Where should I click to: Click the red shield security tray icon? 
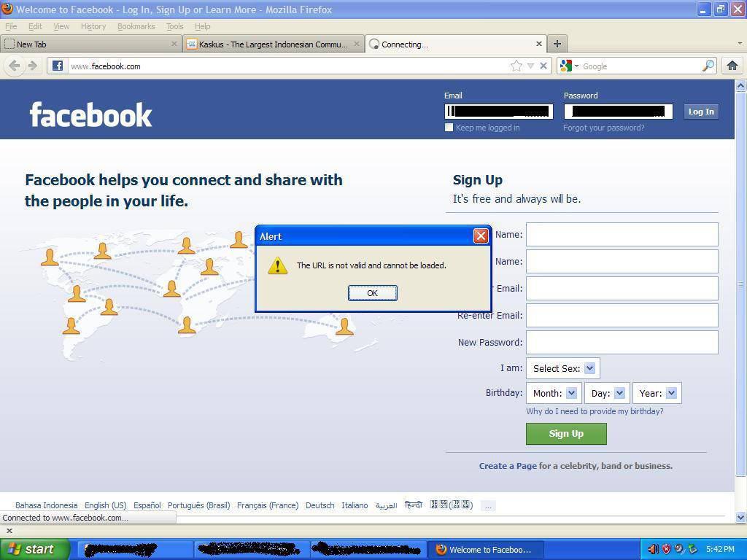coord(667,549)
